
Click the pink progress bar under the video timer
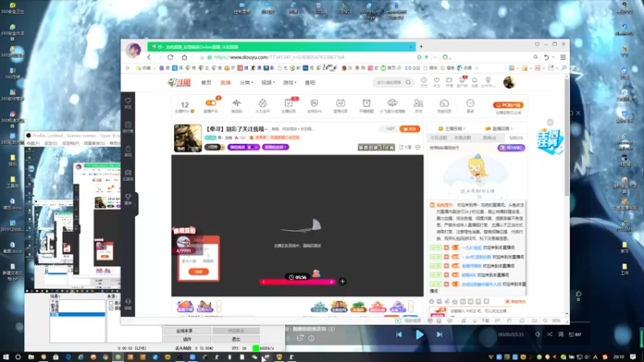(x=297, y=282)
